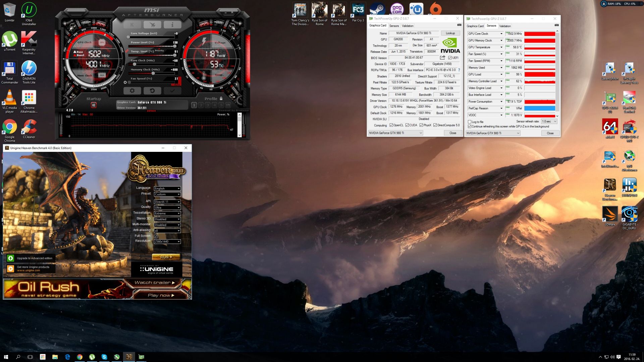Screen dimensions: 644x362
Task: Toggle the Heaven Full Screen checkbox
Action: coord(156,236)
